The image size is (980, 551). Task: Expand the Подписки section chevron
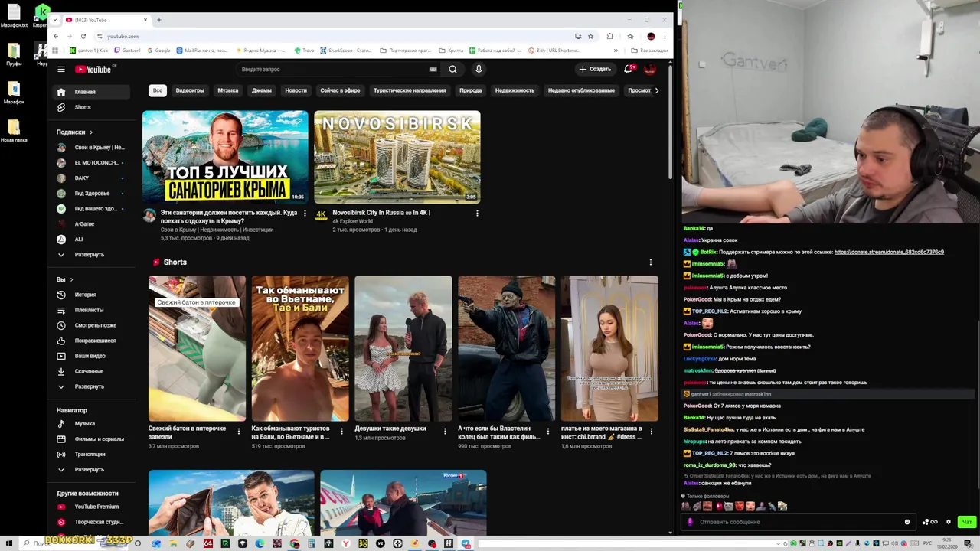pyautogui.click(x=91, y=132)
